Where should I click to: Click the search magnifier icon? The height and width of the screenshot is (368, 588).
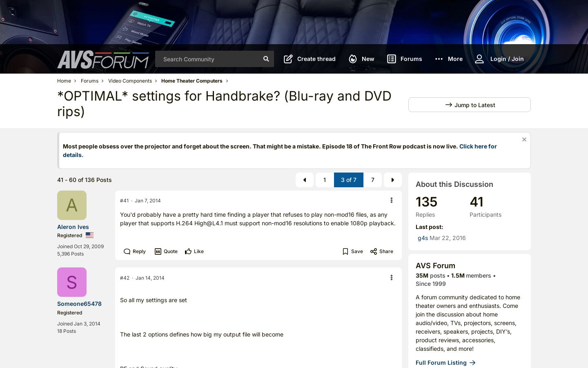coord(266,59)
